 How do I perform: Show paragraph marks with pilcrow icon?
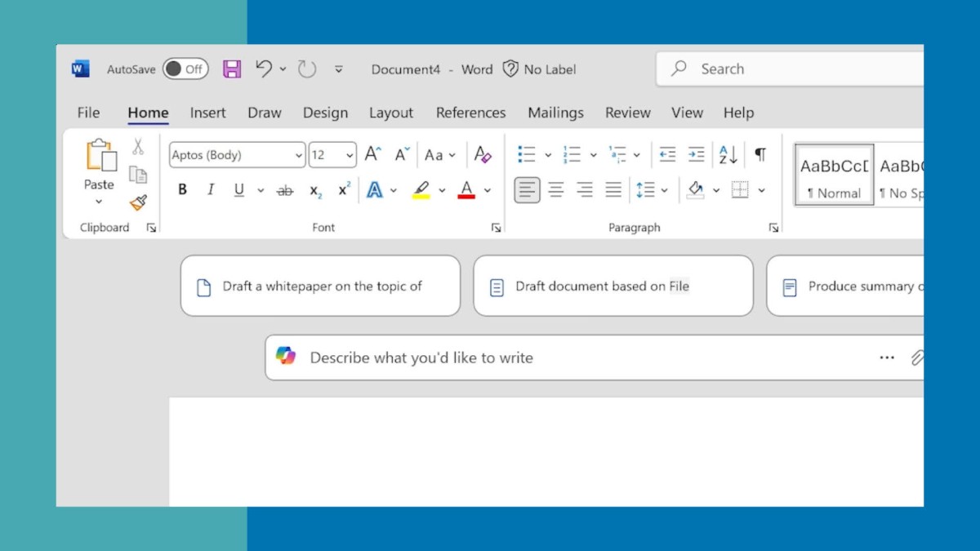[x=760, y=154]
